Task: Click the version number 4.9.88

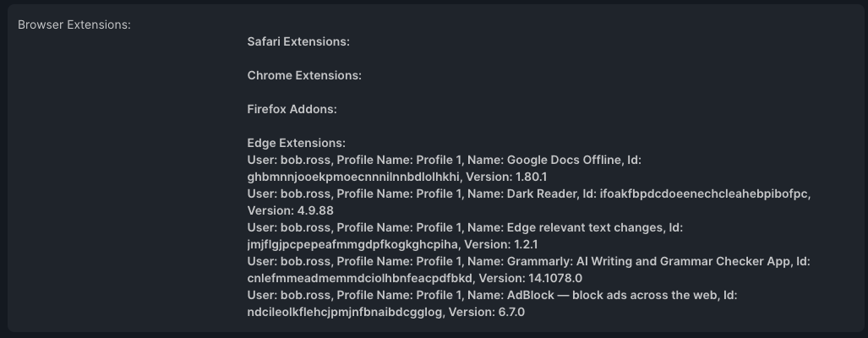Action: [315, 210]
